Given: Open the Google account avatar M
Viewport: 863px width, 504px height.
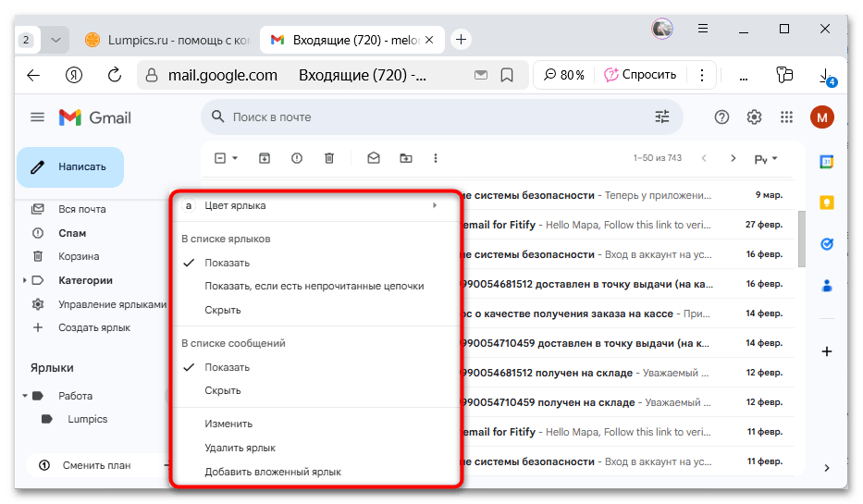Looking at the screenshot, I should 821,117.
